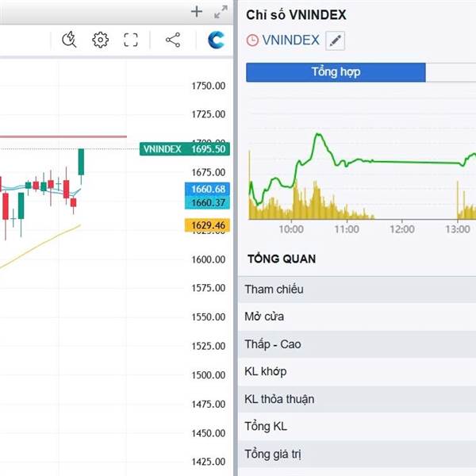476x476 pixels.
Task: Click the diagonal arrows expand icon
Action: click(x=221, y=12)
